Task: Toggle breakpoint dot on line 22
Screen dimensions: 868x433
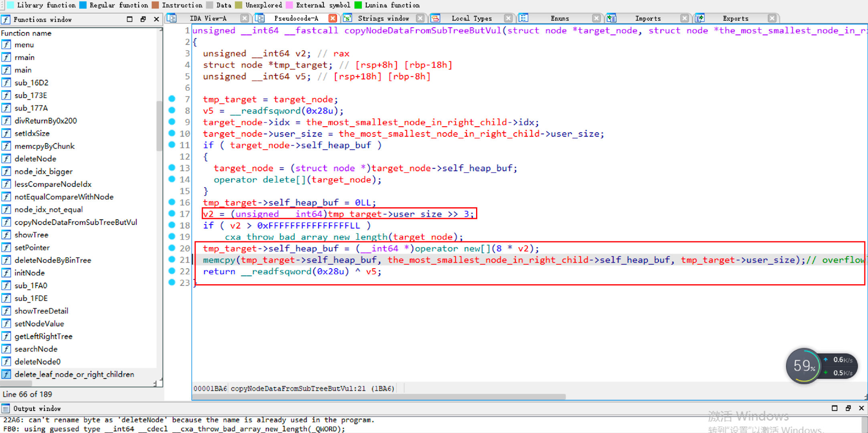Action: tap(172, 271)
